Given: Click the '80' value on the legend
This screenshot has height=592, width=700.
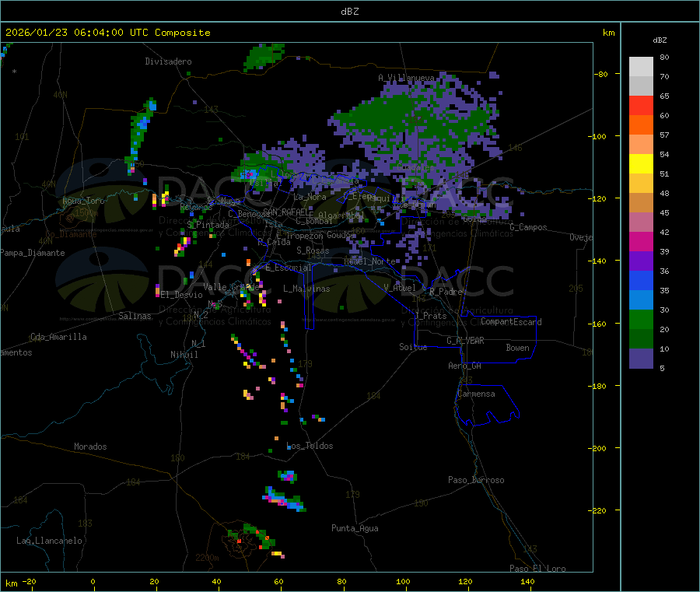Looking at the screenshot, I should point(664,57).
